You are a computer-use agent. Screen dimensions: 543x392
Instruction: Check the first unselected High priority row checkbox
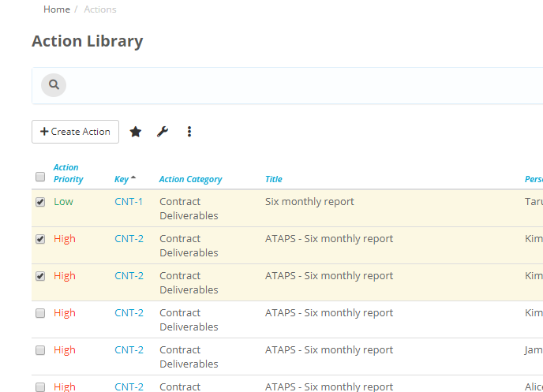coord(40,313)
